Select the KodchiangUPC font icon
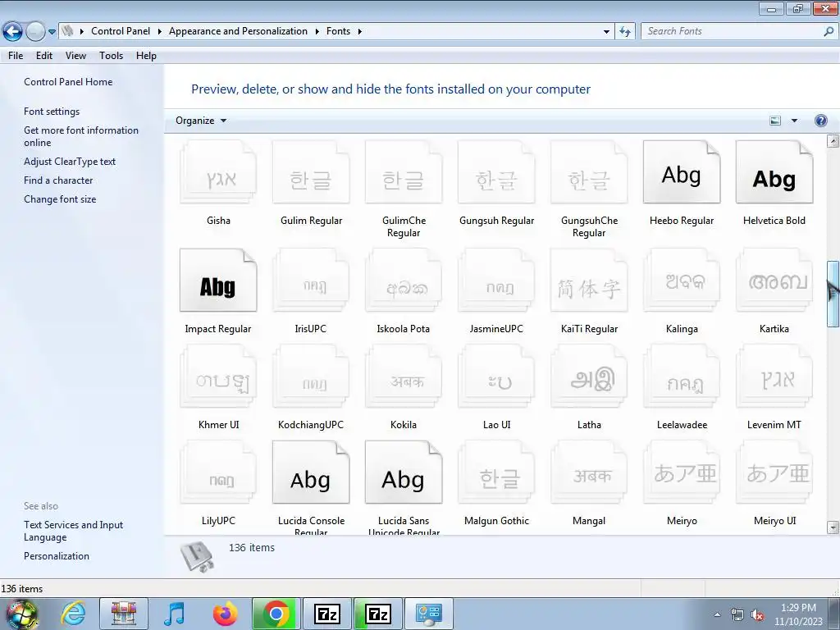840x630 pixels. click(x=311, y=377)
